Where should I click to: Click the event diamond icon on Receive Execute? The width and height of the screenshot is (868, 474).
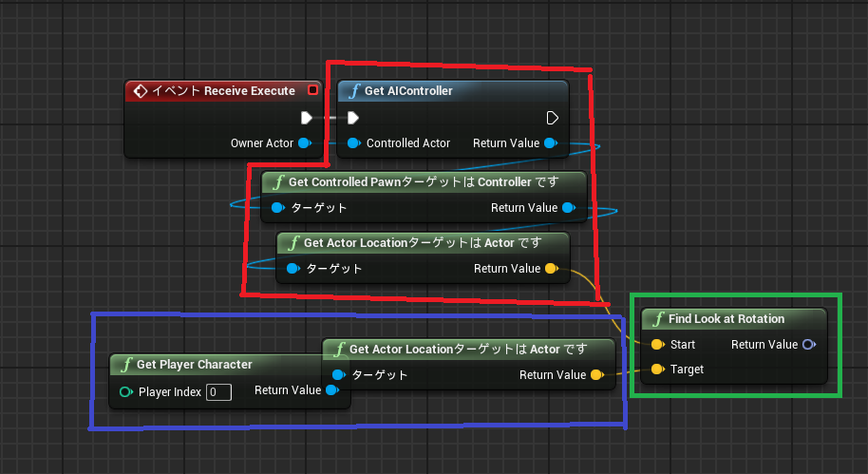point(140,91)
